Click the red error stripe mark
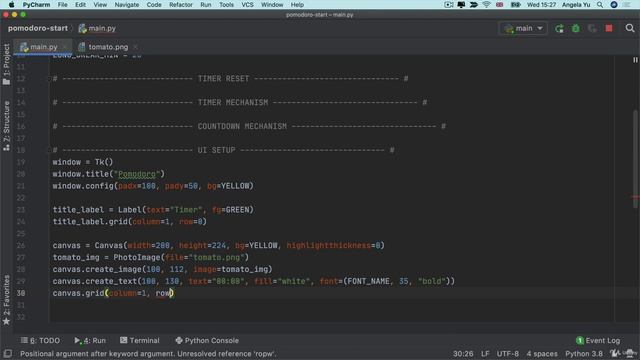The height and width of the screenshot is (360, 640). (x=635, y=198)
